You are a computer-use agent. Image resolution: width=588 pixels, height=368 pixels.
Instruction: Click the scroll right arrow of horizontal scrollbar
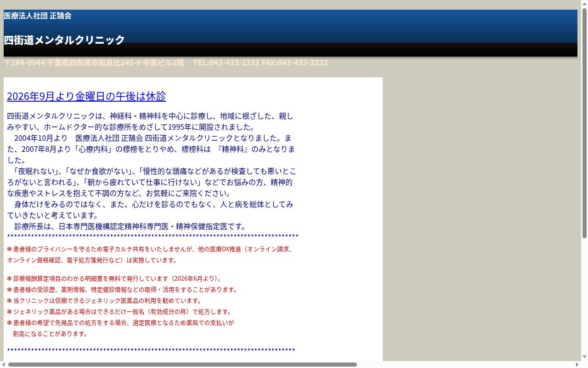577,365
